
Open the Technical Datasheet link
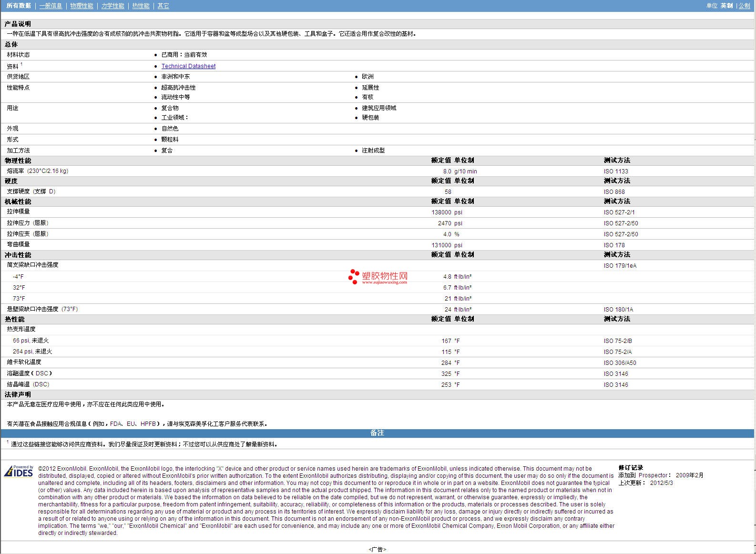[188, 66]
